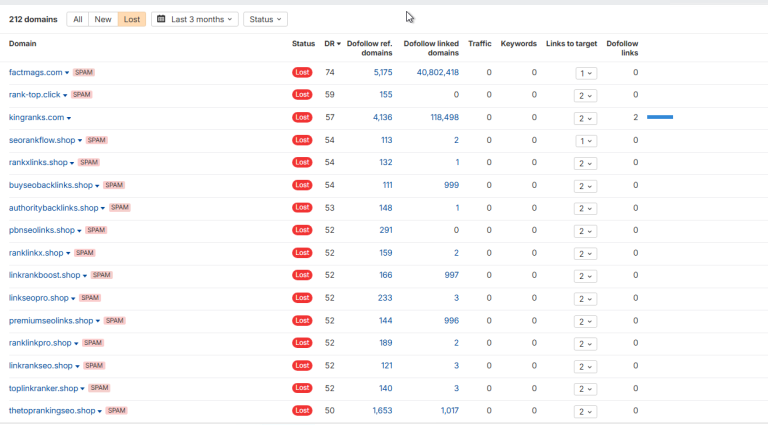768x425 pixels.
Task: Click the SPAM tag next to thetoprankingseo.shop
Action: point(117,411)
